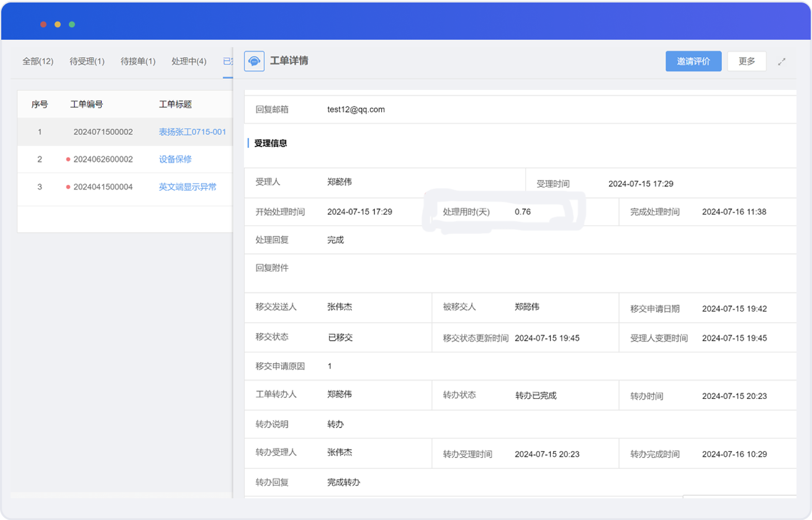Click the 处理回复 value 完成
Image resolution: width=812 pixels, height=520 pixels.
pos(336,240)
